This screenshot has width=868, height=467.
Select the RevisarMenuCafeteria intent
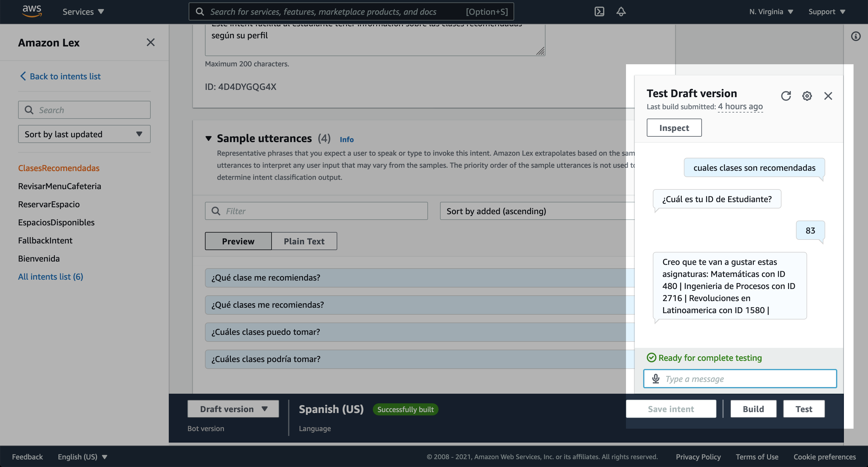pyautogui.click(x=59, y=186)
